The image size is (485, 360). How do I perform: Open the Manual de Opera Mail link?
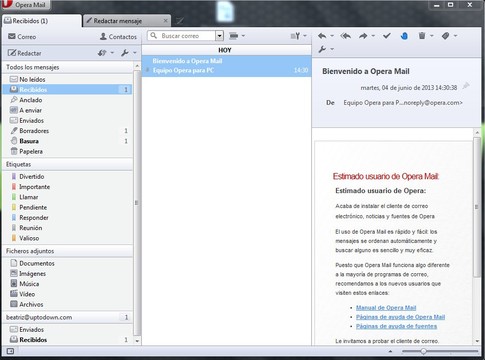coord(386,308)
